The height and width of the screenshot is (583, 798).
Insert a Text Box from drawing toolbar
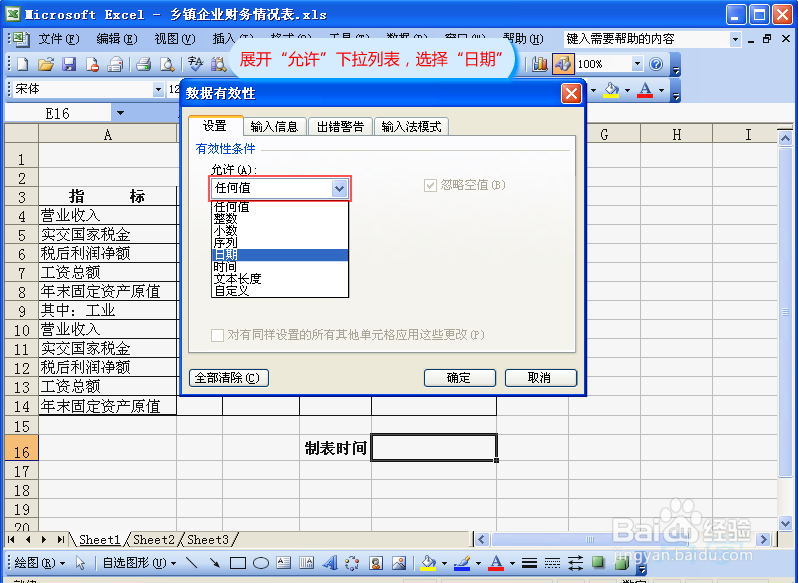[x=283, y=563]
